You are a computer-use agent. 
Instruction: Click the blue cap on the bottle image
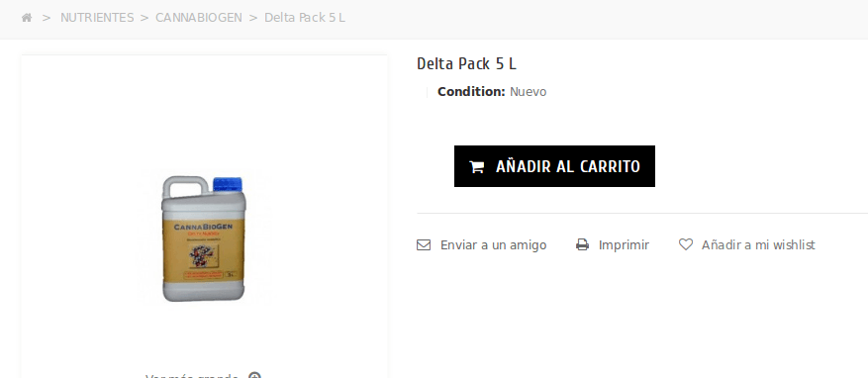click(x=228, y=184)
